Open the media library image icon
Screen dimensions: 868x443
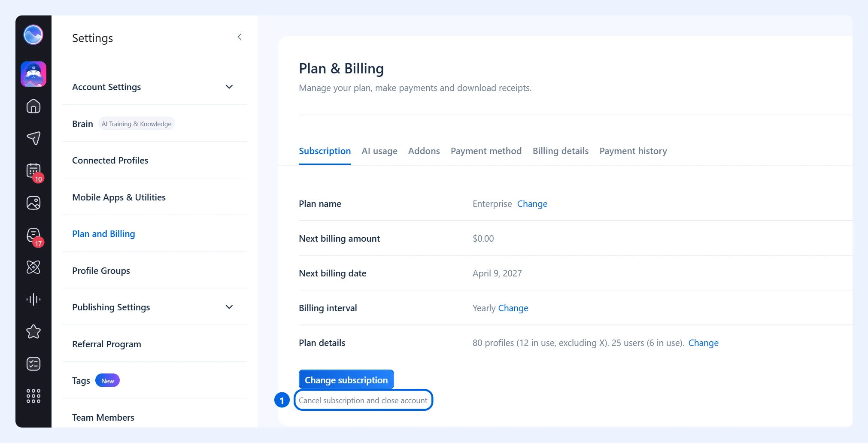(x=33, y=203)
